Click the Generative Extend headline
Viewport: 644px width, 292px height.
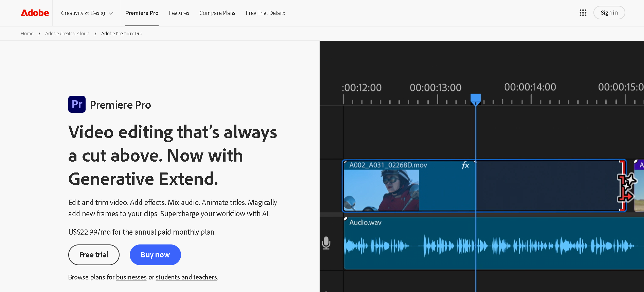(x=173, y=155)
